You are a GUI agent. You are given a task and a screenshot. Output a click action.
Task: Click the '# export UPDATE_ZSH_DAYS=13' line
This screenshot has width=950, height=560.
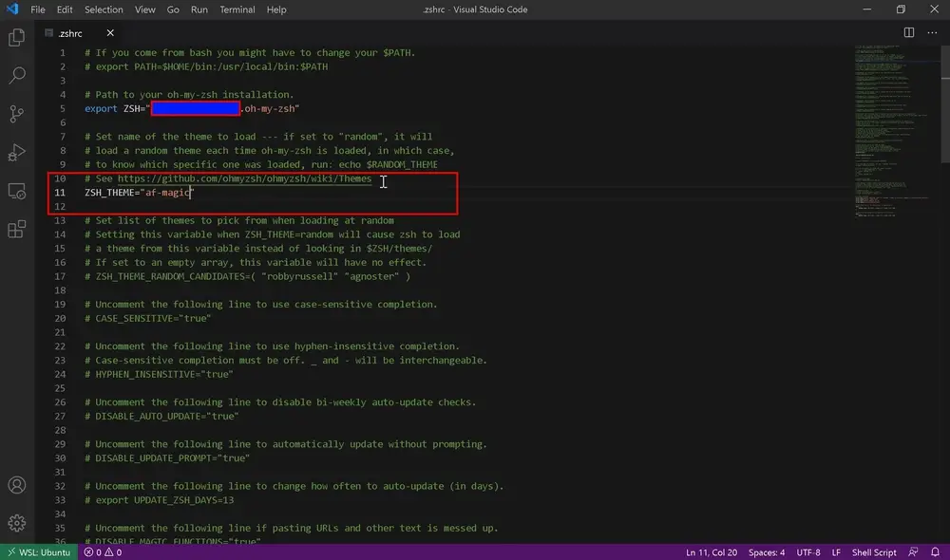coord(160,500)
